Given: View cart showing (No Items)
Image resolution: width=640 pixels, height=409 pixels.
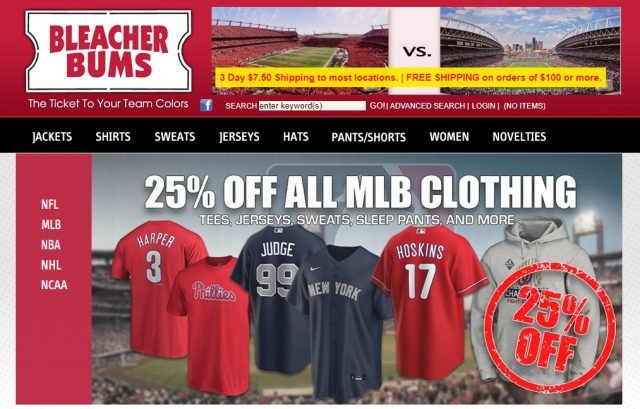Looking at the screenshot, I should click(x=524, y=106).
